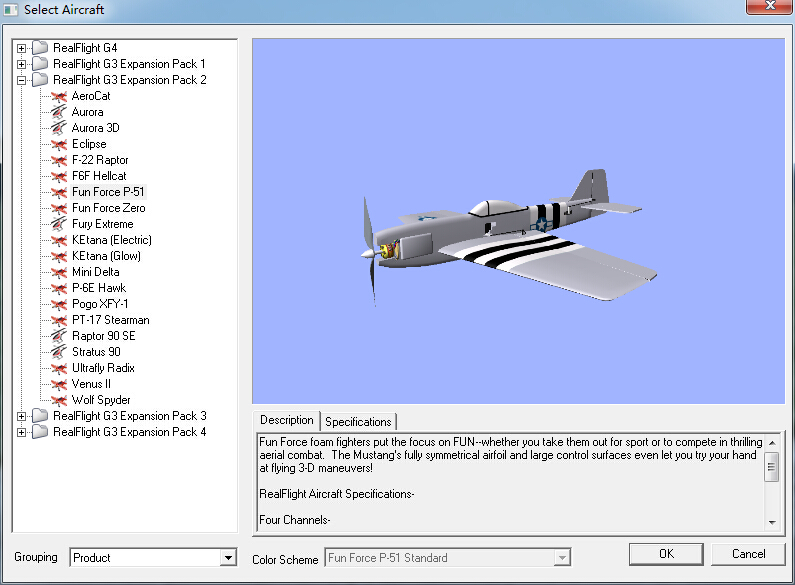Click the airplane icon beside KEtana (Electric)
795x585 pixels.
click(59, 240)
